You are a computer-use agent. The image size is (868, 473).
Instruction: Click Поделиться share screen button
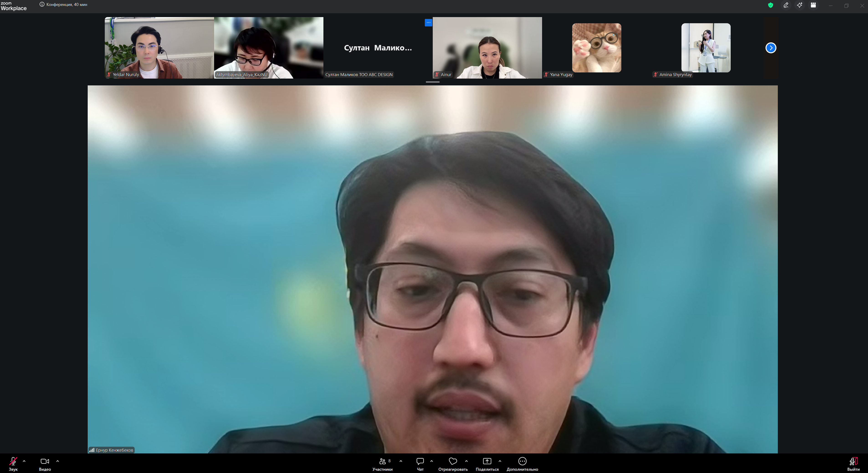pos(487,464)
